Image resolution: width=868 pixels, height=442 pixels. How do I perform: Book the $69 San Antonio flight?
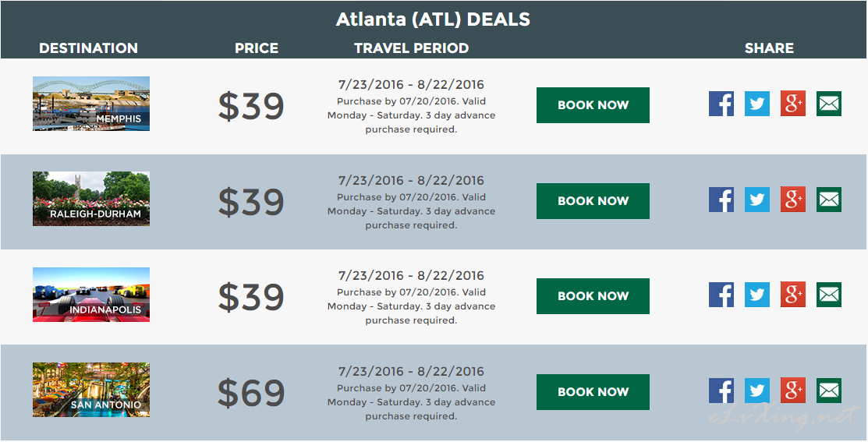click(593, 391)
